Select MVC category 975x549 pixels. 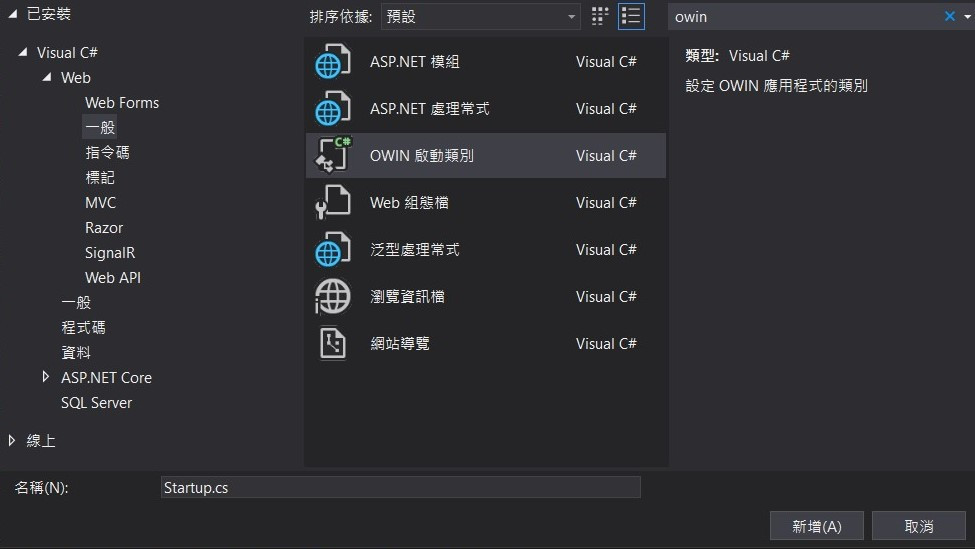pos(100,203)
